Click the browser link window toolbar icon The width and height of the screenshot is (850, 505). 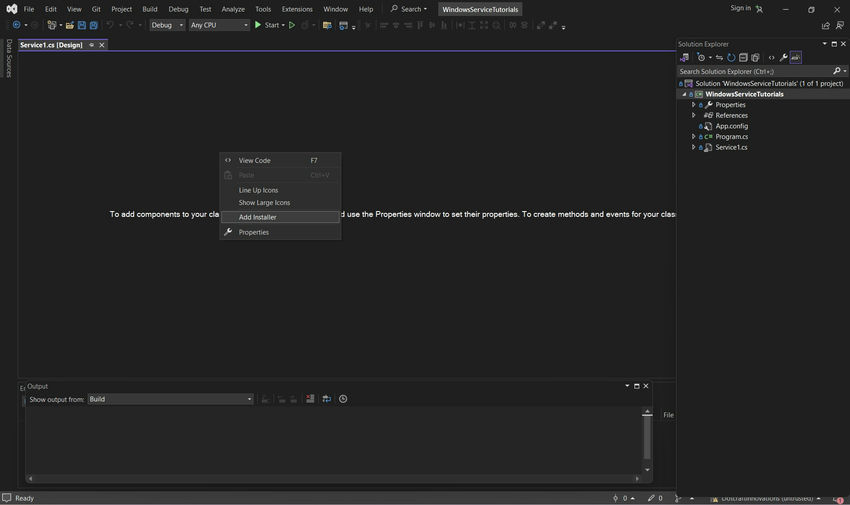click(x=343, y=25)
